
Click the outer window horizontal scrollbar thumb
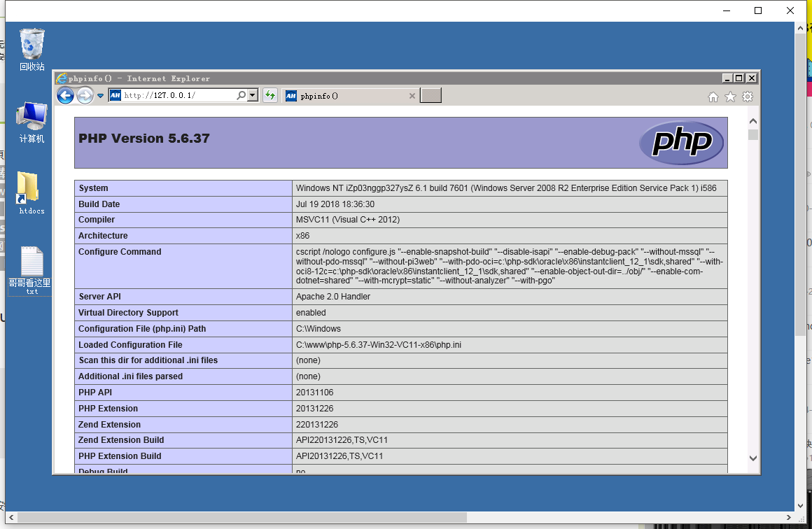(x=242, y=517)
